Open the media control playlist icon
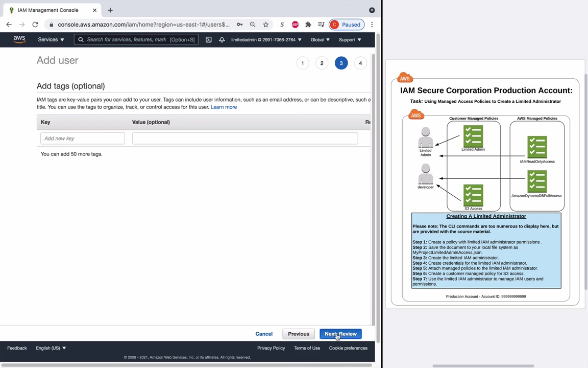Viewport: 588px width, 368px height. [x=321, y=25]
